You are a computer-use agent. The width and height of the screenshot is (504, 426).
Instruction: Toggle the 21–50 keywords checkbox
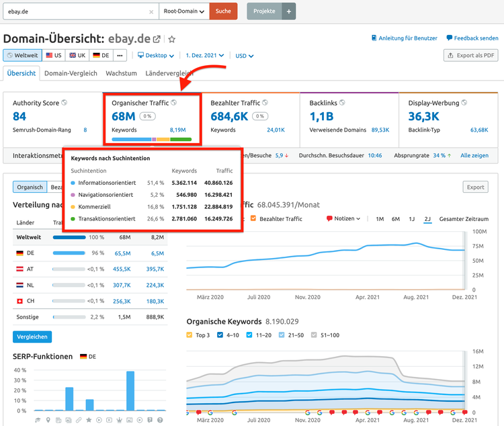(282, 335)
